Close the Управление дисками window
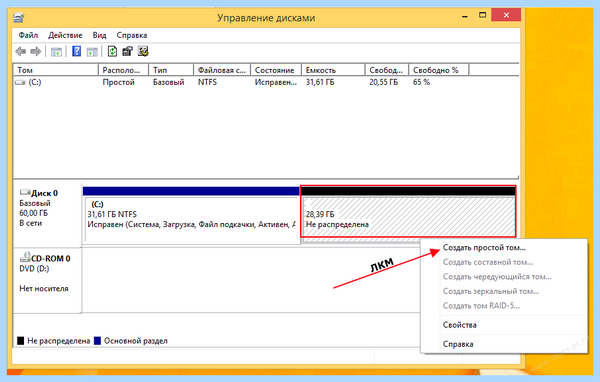 506,15
